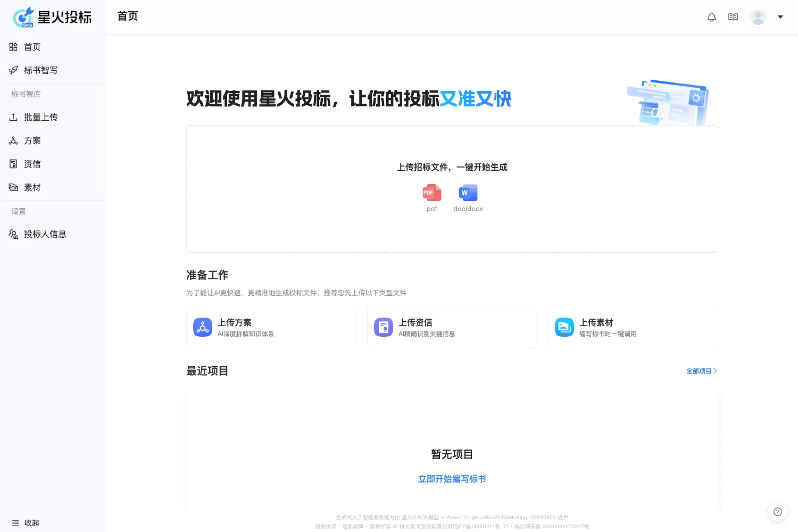Click 立即开始编写标书 link
This screenshot has width=798, height=532.
452,479
